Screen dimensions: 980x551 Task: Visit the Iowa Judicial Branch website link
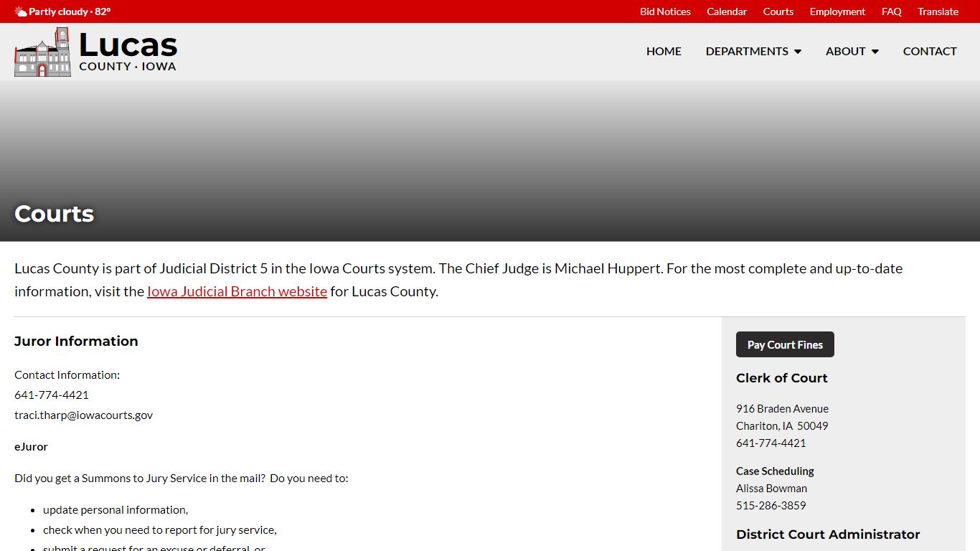pos(237,291)
